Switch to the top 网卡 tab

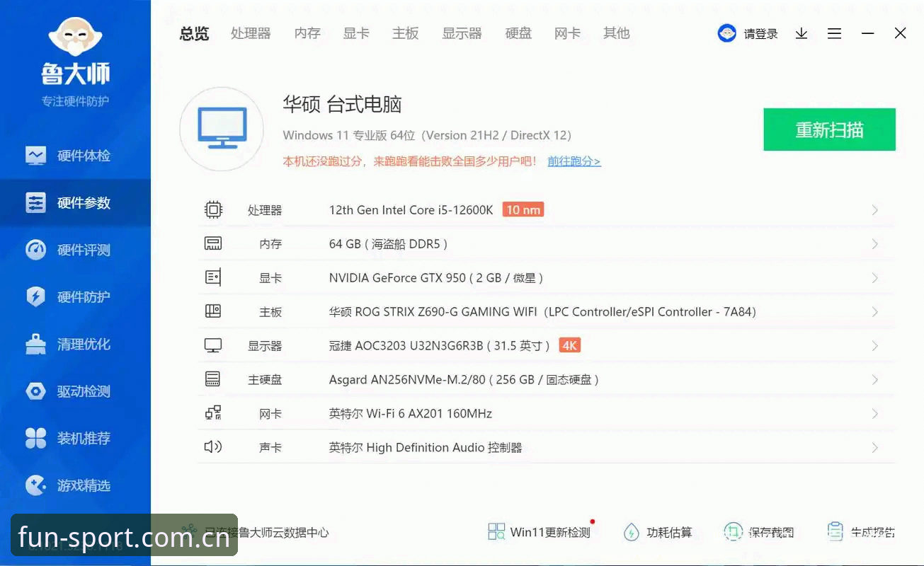(x=567, y=33)
